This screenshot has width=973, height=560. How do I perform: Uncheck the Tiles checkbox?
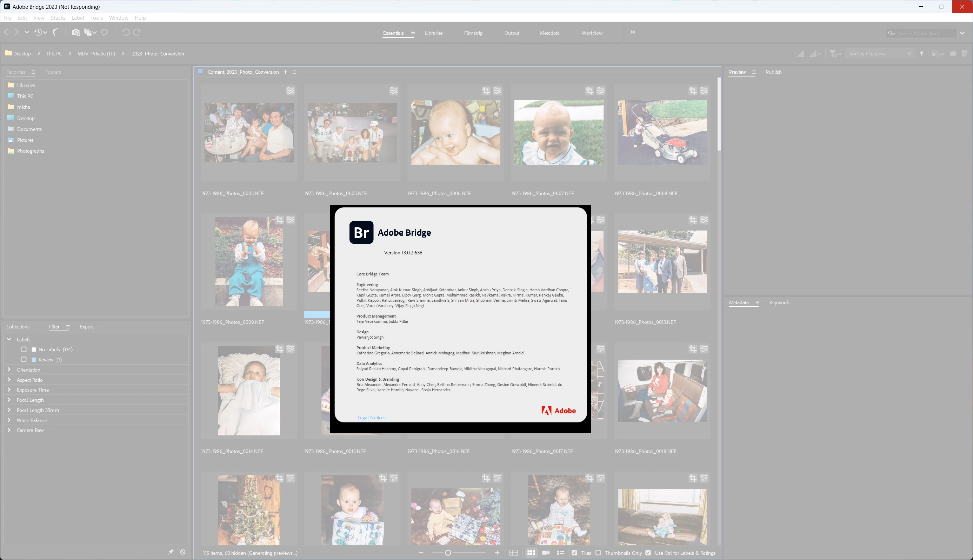click(574, 553)
